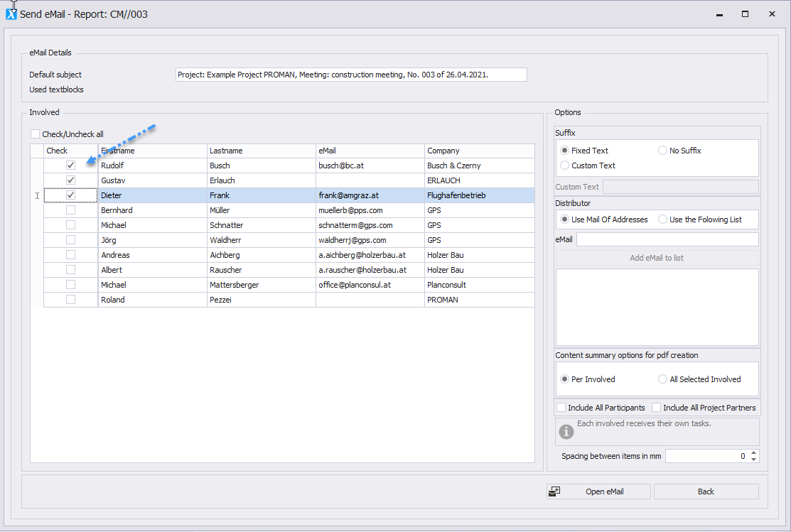
Task: Sort by the eMail column header
Action: pyautogui.click(x=370, y=151)
